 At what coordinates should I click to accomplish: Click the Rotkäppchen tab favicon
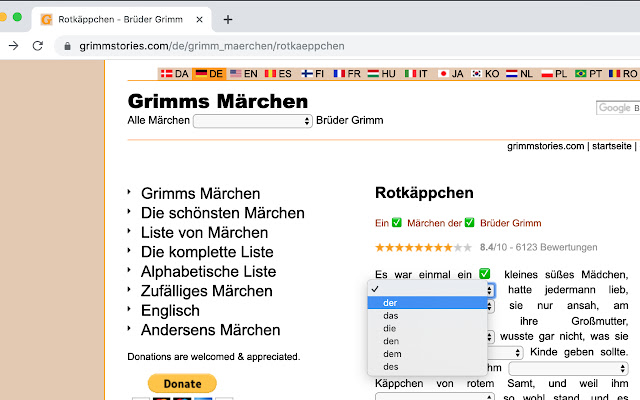(x=47, y=20)
